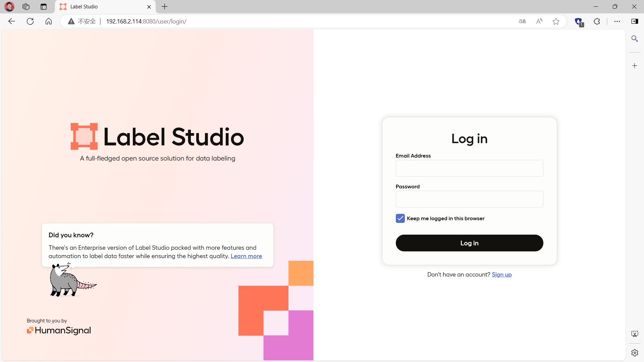Click the 'Did you know?' heading
Viewport: 644px width, 362px height.
[x=71, y=235]
